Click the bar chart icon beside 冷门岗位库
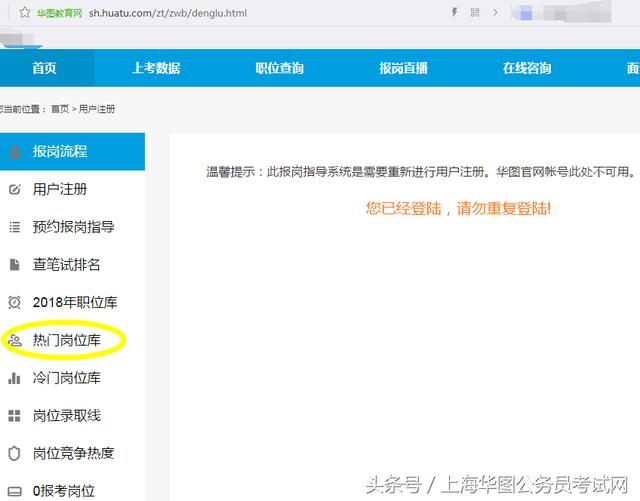Image resolution: width=640 pixels, height=501 pixels. coord(14,378)
